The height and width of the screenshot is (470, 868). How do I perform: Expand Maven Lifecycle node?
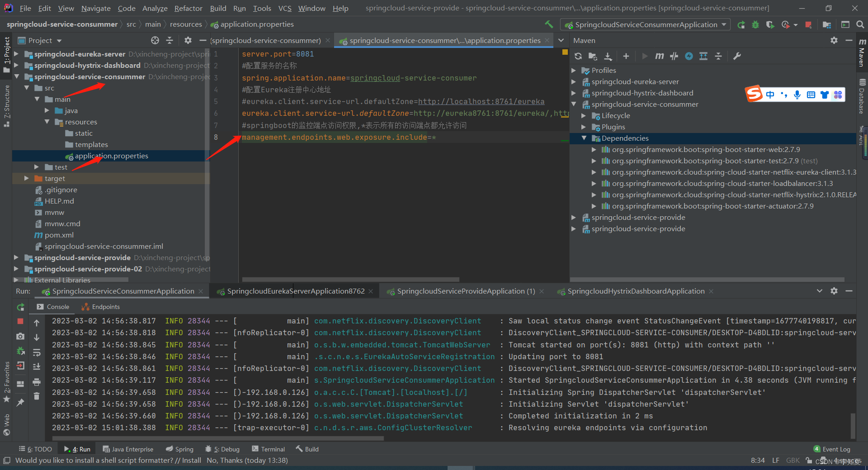(584, 115)
